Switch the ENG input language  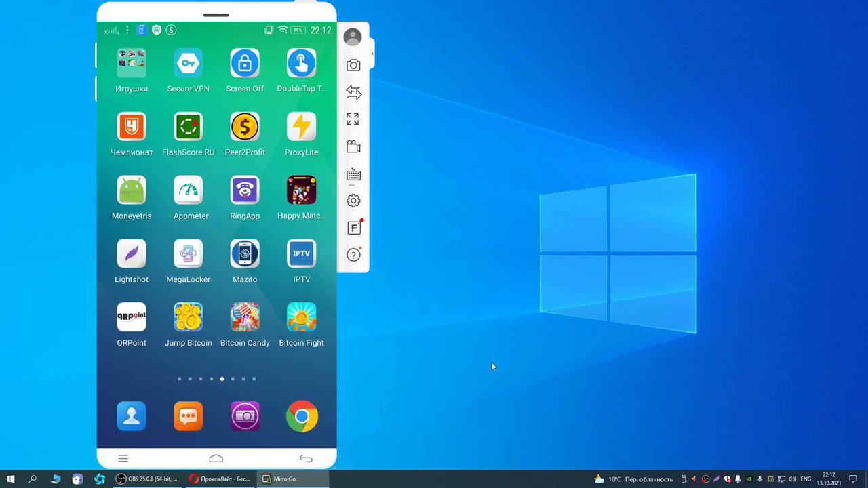[806, 479]
